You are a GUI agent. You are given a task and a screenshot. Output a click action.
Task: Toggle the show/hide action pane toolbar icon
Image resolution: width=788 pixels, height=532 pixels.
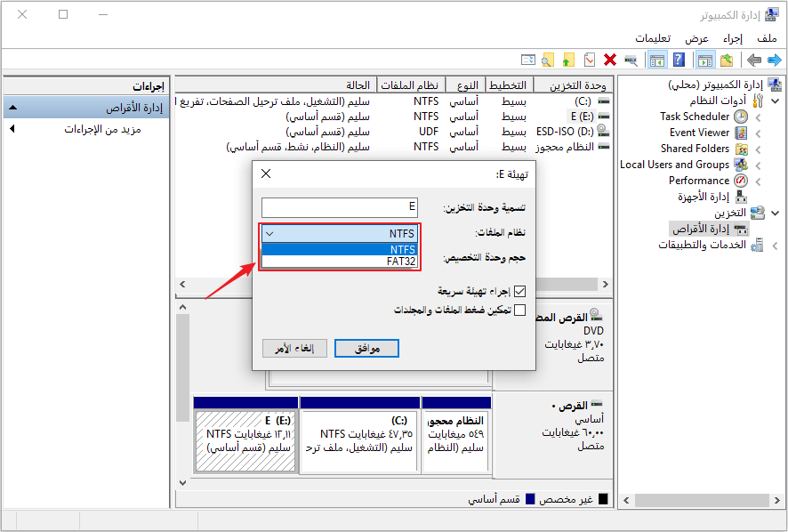click(x=657, y=60)
